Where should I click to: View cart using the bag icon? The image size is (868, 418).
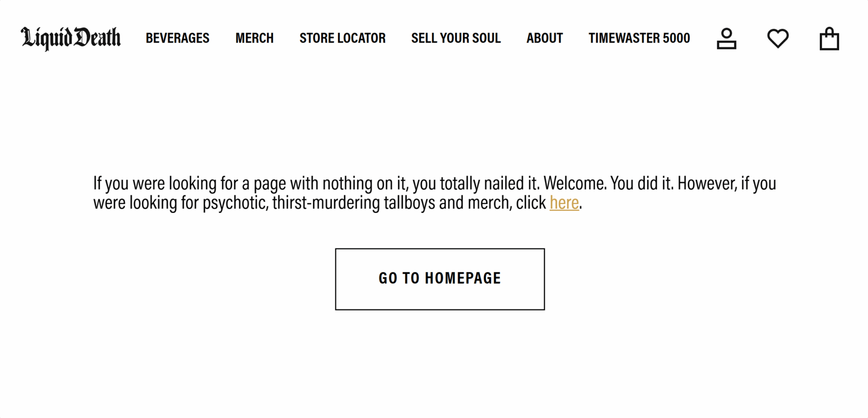tap(829, 39)
